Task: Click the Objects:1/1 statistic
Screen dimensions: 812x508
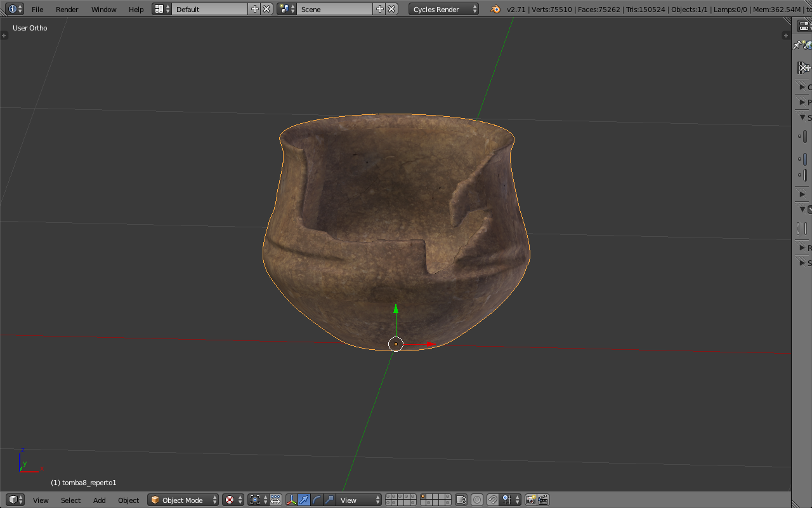Action: coord(689,10)
